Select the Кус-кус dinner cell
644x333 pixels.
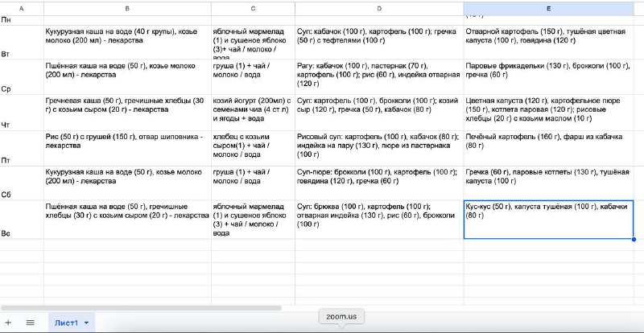tap(549, 220)
